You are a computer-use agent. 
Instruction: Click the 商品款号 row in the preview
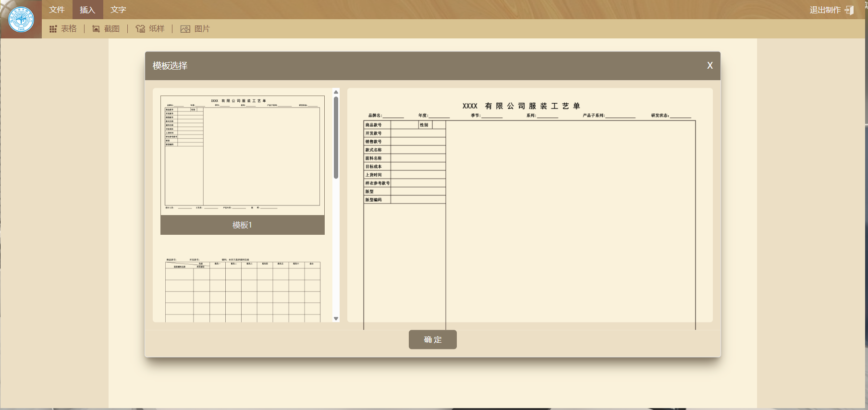point(377,125)
